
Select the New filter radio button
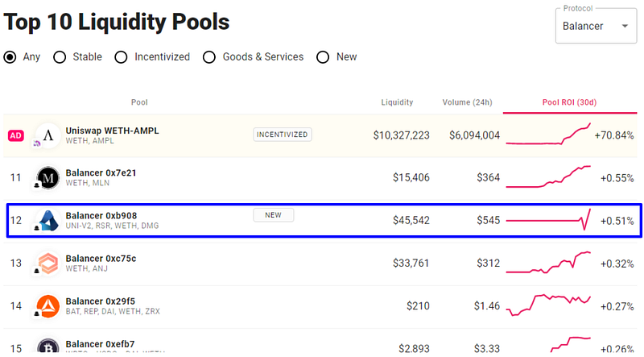point(324,57)
